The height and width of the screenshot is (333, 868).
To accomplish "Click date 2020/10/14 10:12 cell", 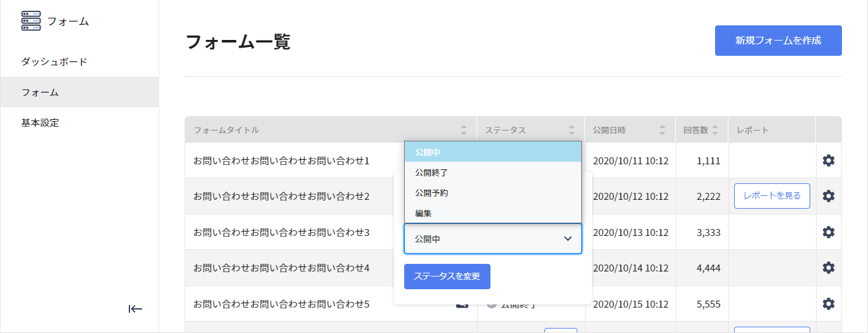I will (631, 268).
